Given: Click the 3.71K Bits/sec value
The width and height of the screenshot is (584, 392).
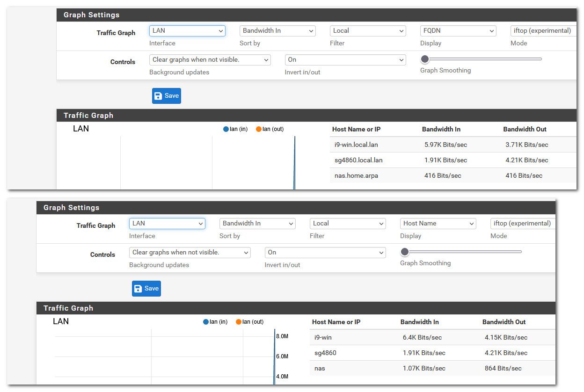Looking at the screenshot, I should pos(527,145).
